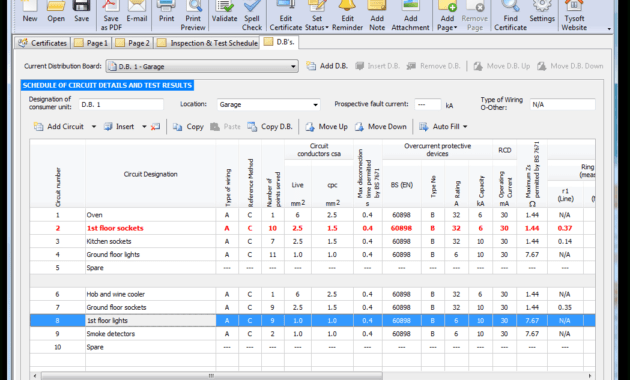Screen dimensions: 630x380
Task: Switch to the Certificates tab
Action: [x=43, y=43]
